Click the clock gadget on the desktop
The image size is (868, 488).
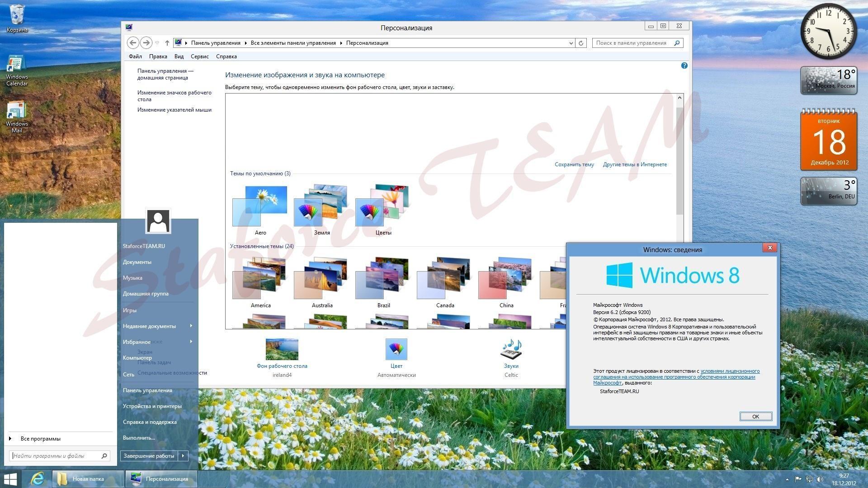(829, 31)
